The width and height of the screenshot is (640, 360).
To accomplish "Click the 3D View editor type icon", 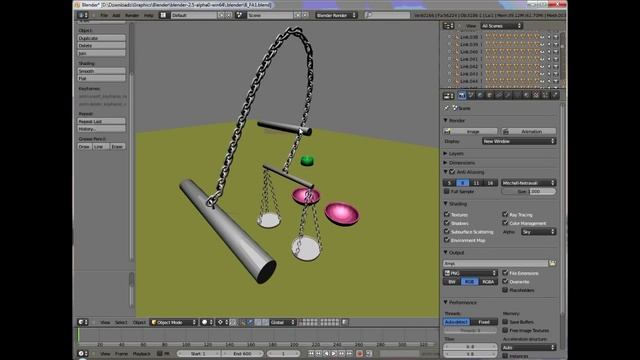I will click(83, 322).
